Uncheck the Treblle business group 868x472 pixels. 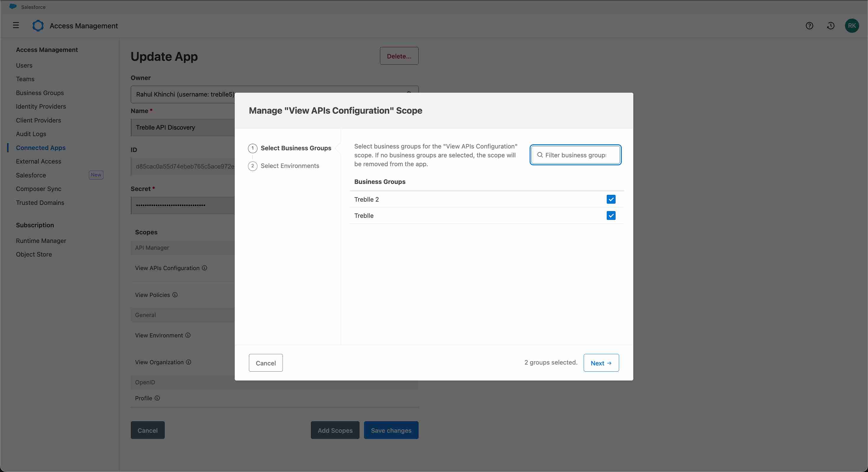click(611, 215)
